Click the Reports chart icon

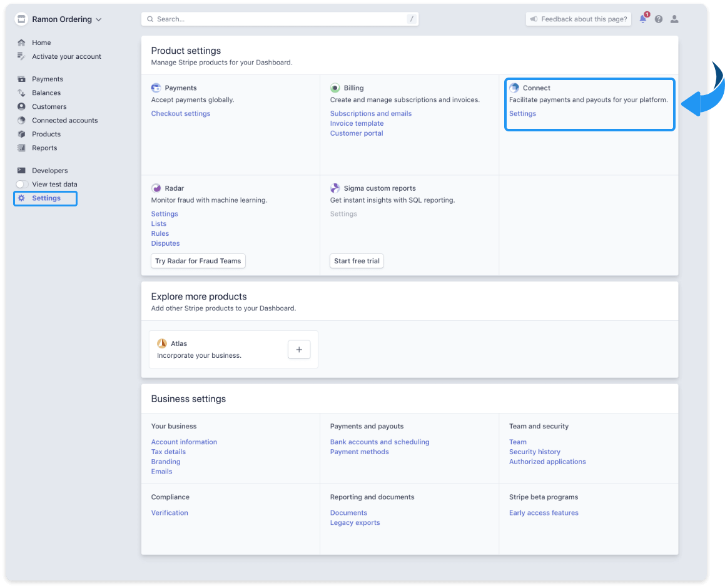(x=21, y=148)
